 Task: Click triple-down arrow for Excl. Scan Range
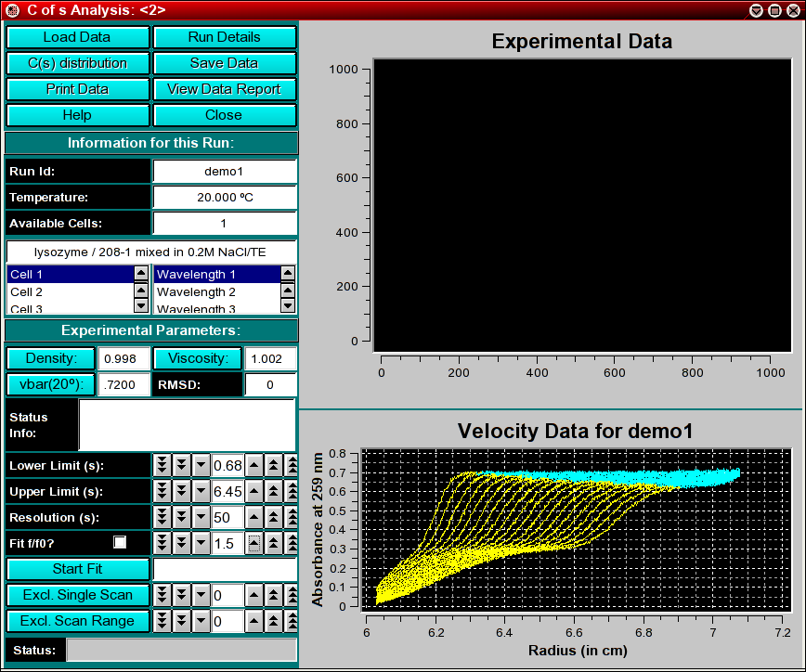[162, 621]
